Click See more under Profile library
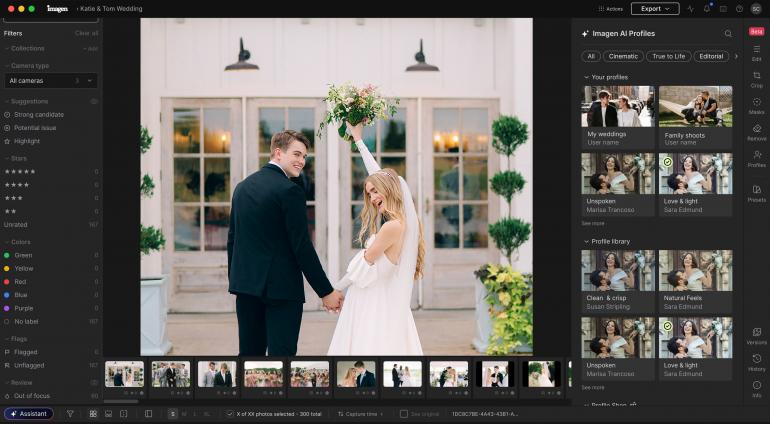 (x=593, y=388)
